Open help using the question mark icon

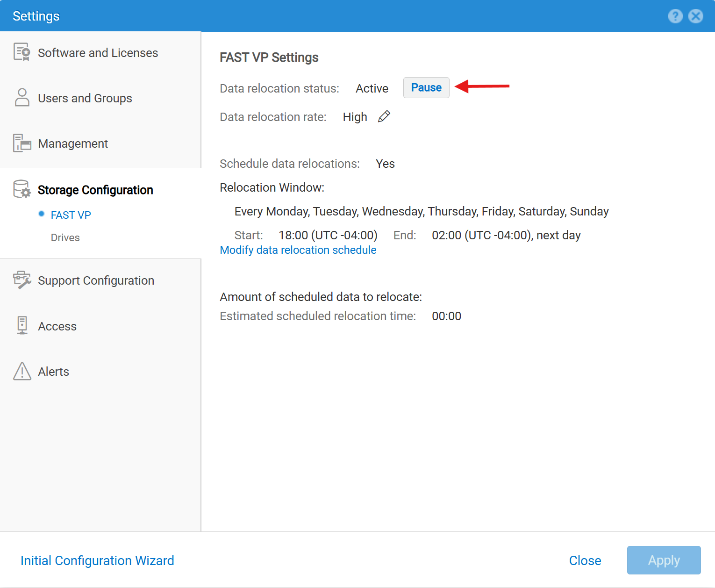pos(675,16)
